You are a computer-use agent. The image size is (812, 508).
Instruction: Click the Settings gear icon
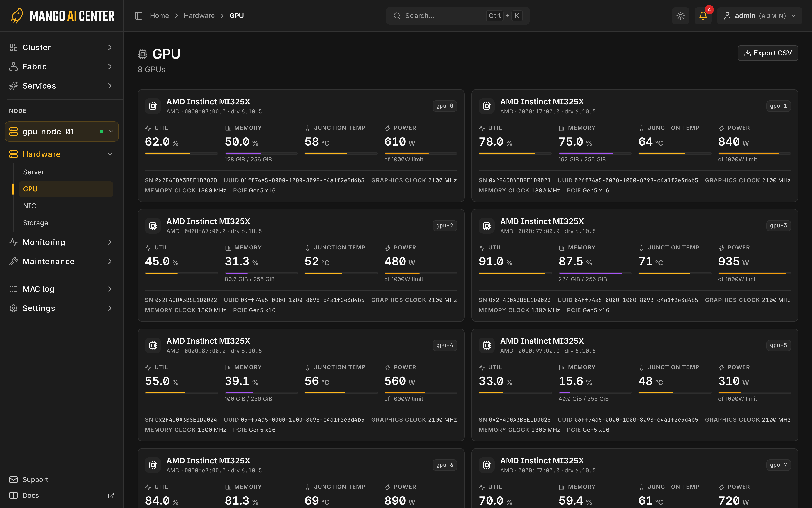13,308
